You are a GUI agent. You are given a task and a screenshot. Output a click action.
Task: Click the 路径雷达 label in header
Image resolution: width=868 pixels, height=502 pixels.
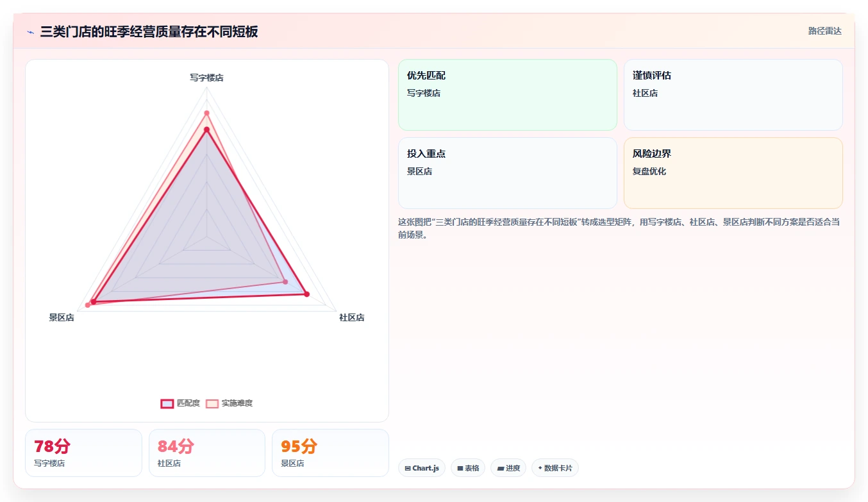coord(825,31)
